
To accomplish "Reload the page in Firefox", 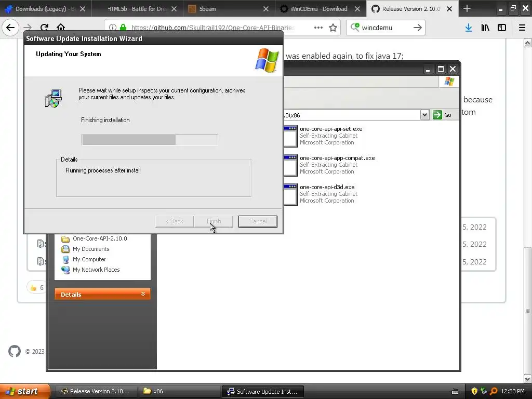I will (x=44, y=28).
